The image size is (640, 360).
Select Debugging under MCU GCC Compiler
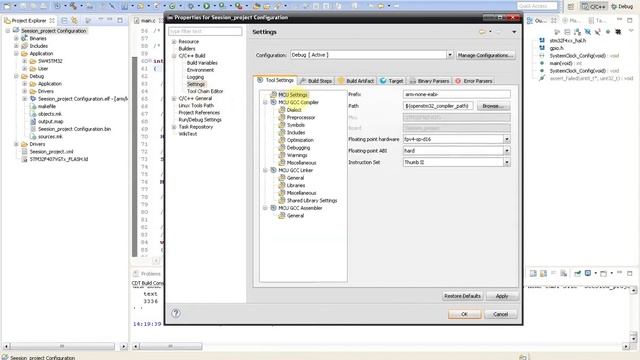click(x=298, y=148)
